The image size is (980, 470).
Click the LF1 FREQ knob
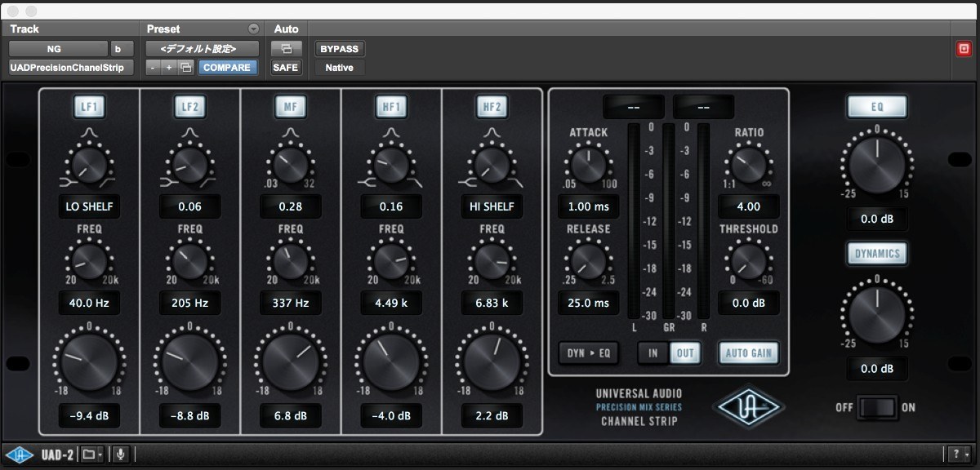pos(89,260)
